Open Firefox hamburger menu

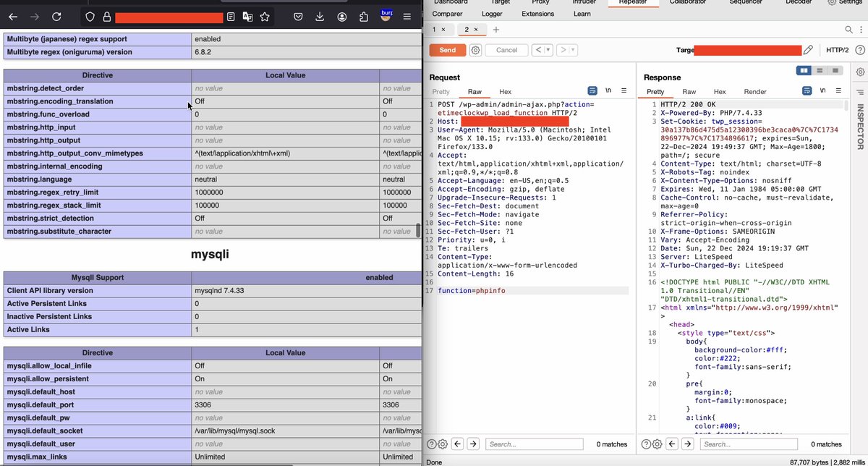[407, 16]
